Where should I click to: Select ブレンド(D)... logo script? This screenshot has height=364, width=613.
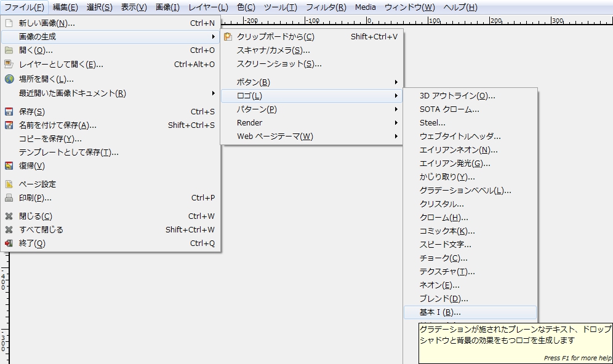point(470,299)
